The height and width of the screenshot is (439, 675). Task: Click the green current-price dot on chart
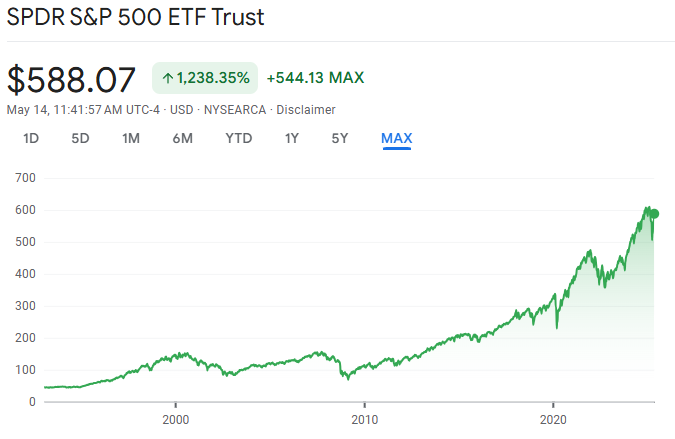point(654,213)
